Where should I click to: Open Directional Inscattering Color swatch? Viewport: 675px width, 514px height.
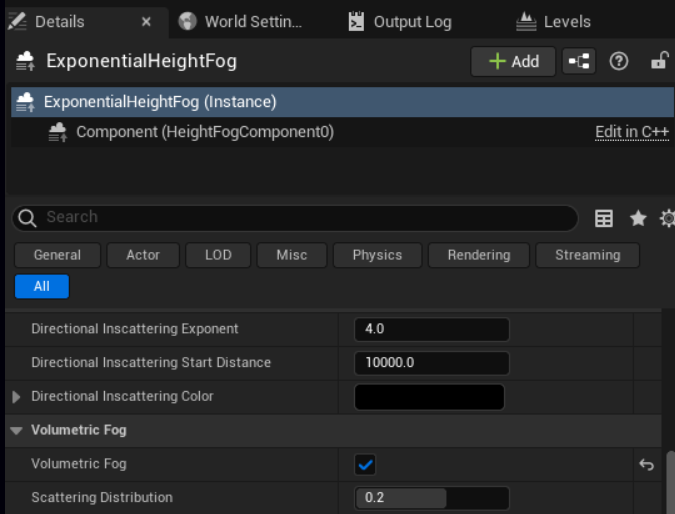[x=429, y=397]
